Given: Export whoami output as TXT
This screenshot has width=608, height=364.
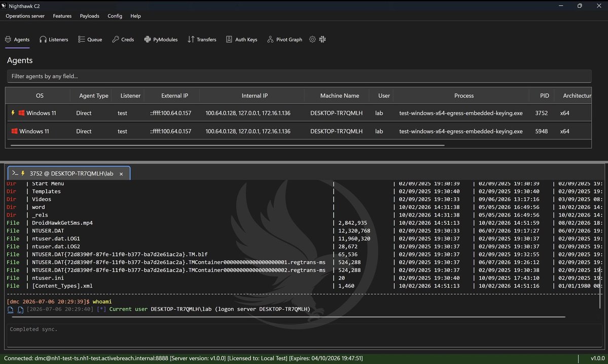Looking at the screenshot, I should click(20, 310).
